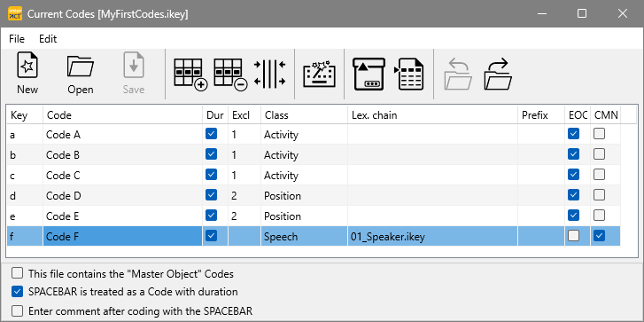
Task: Click key cell 'd'
Action: 25,195
